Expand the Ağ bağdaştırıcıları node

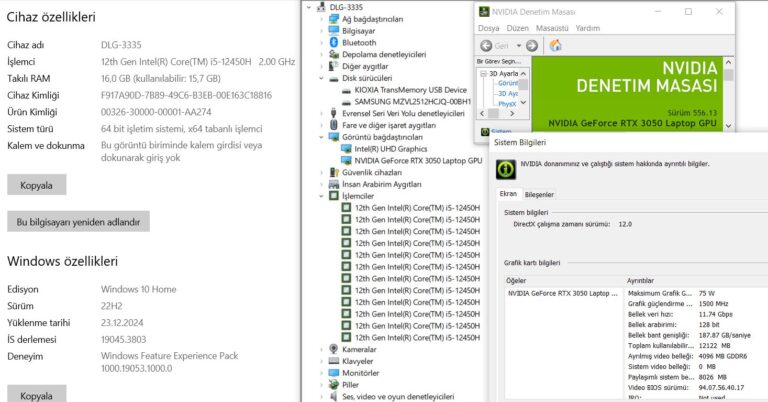[322, 19]
